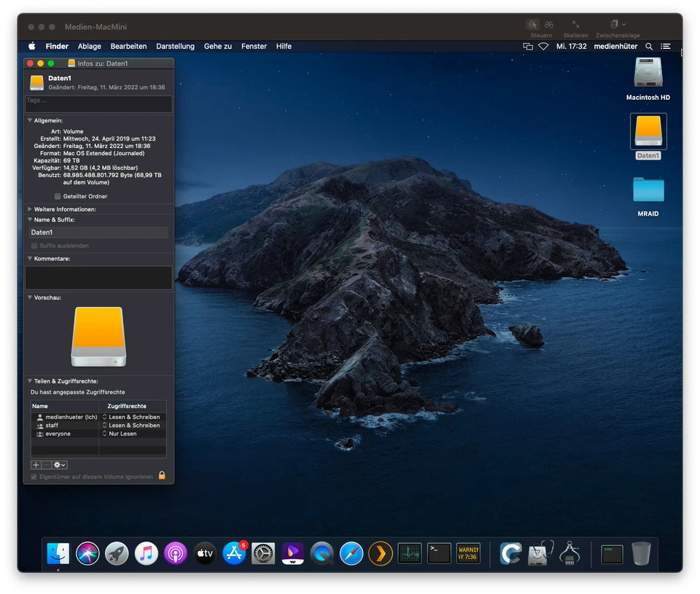The image size is (700, 594).
Task: Open the Darstellung menu
Action: click(x=175, y=46)
